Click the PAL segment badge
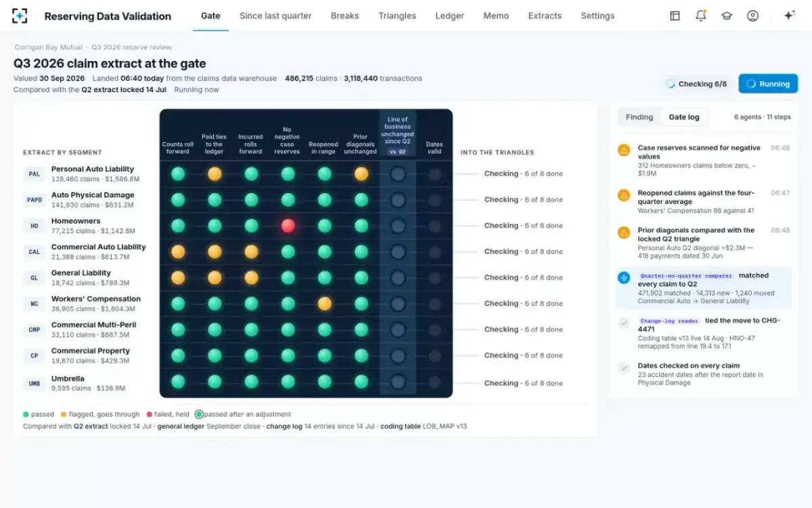The height and width of the screenshot is (508, 812). [x=34, y=174]
